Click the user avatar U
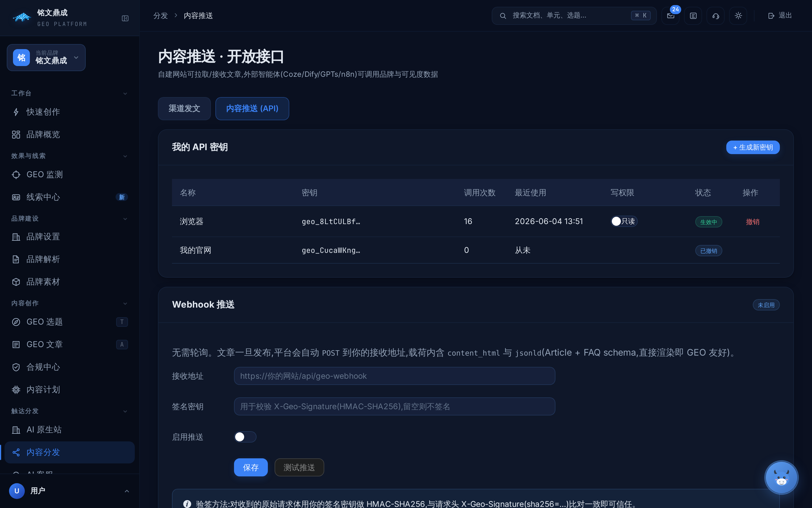This screenshot has width=812, height=508. click(x=17, y=491)
